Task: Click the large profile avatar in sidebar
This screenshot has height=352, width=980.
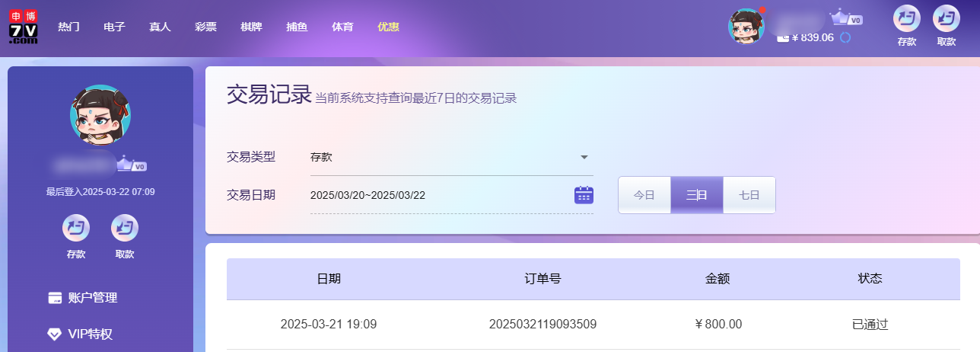Action: click(x=100, y=115)
